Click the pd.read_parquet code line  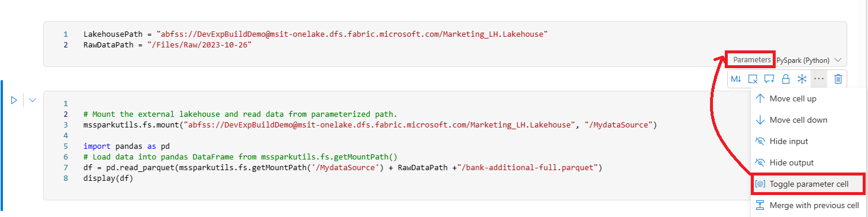point(343,168)
